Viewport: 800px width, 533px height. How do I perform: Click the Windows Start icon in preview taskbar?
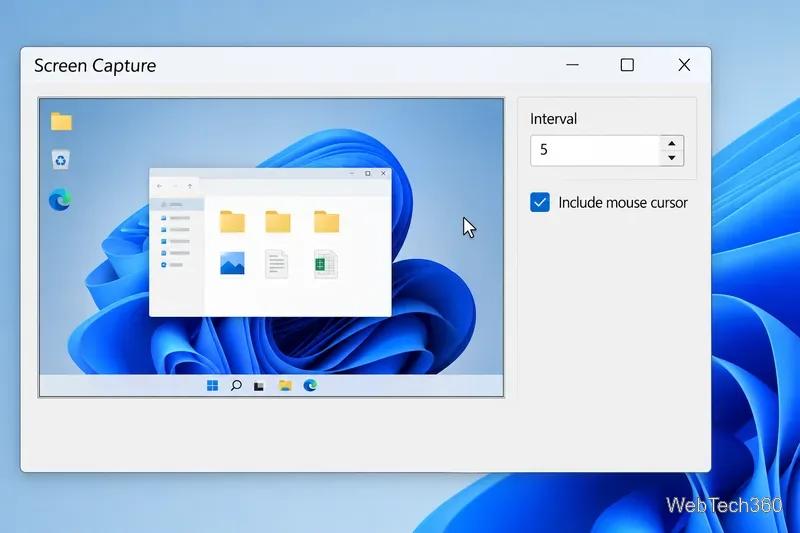212,386
